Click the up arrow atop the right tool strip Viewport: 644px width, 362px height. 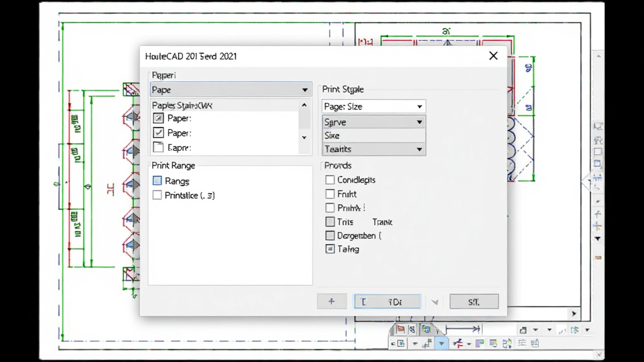pos(599,56)
